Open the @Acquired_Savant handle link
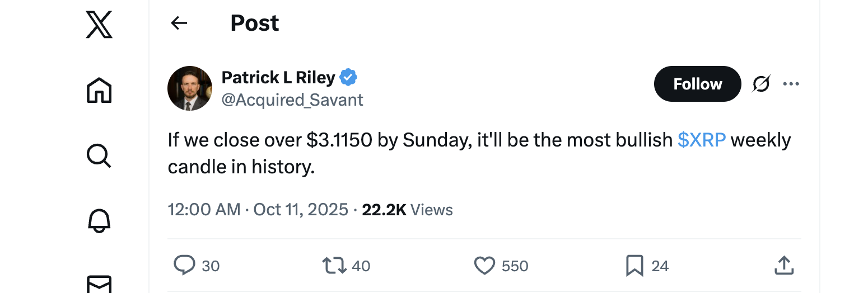 tap(292, 100)
